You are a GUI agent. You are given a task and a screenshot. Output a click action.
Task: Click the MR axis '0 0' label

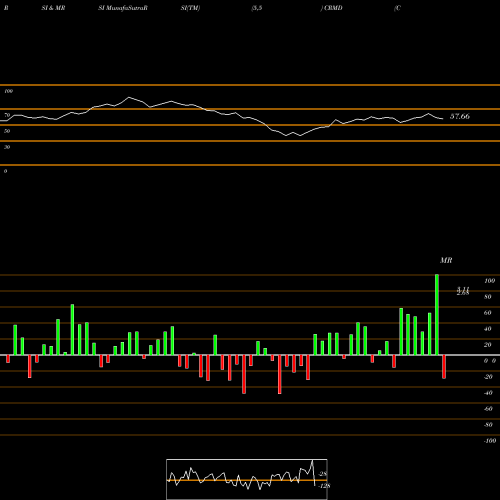(490, 361)
